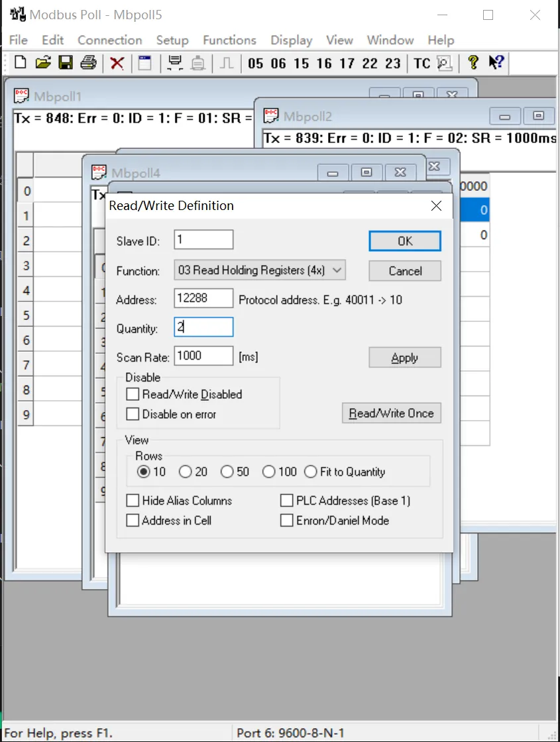Open the Help menu
The height and width of the screenshot is (742, 560).
(441, 40)
